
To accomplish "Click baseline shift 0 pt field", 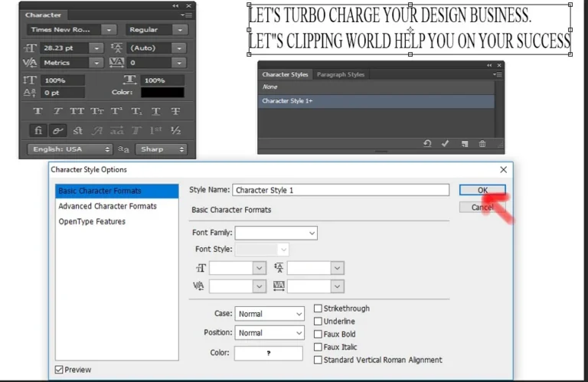I will [x=62, y=93].
